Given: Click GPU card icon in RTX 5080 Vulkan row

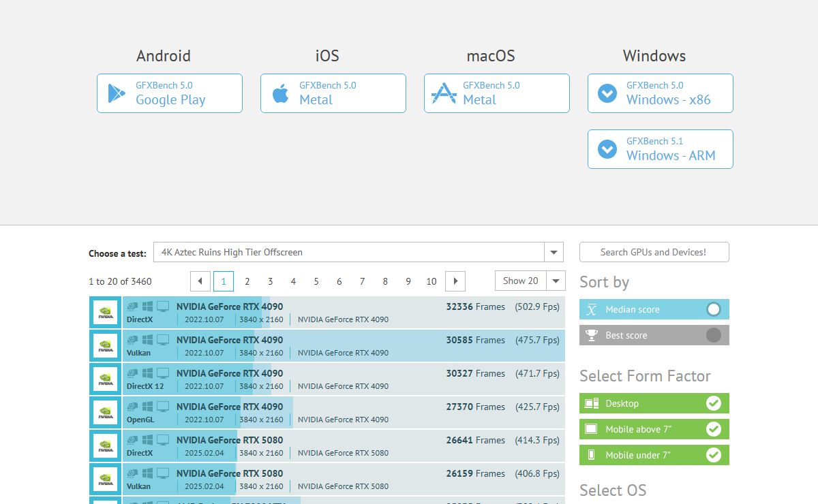Looking at the screenshot, I should point(132,473).
